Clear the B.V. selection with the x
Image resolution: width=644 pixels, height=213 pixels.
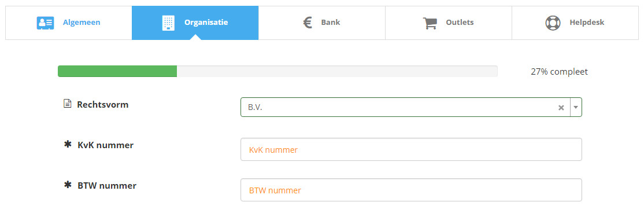(561, 107)
